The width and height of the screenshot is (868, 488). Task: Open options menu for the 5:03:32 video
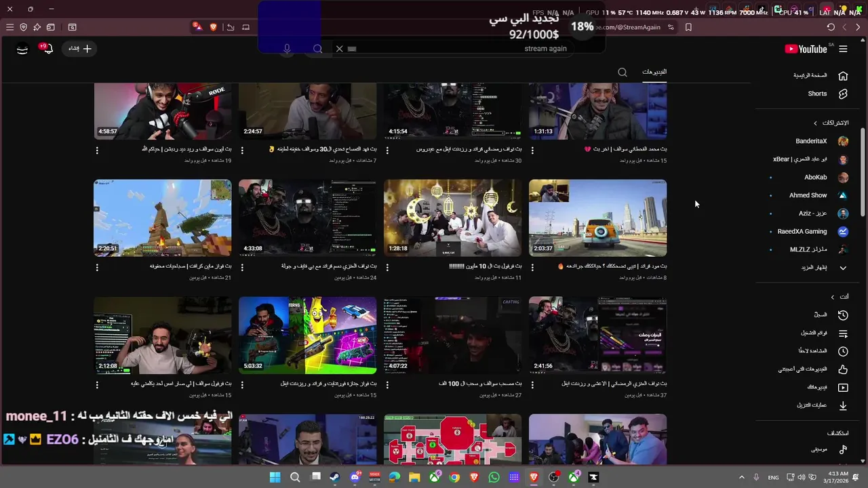[x=242, y=384]
